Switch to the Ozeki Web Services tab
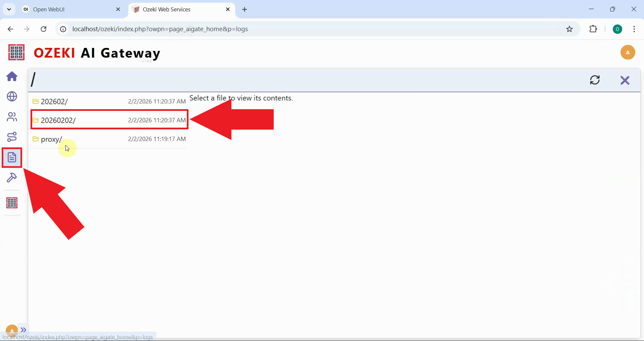The width and height of the screenshot is (644, 341). point(171,9)
